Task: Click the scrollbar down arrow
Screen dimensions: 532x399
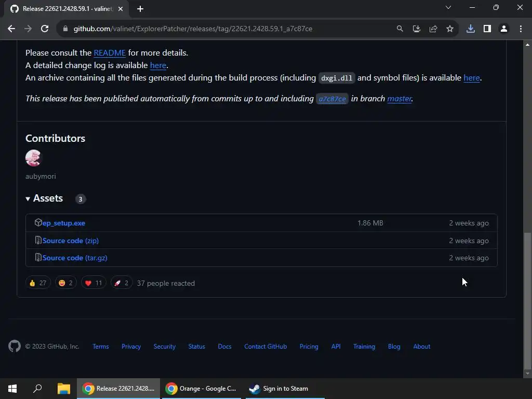Action: (x=527, y=374)
